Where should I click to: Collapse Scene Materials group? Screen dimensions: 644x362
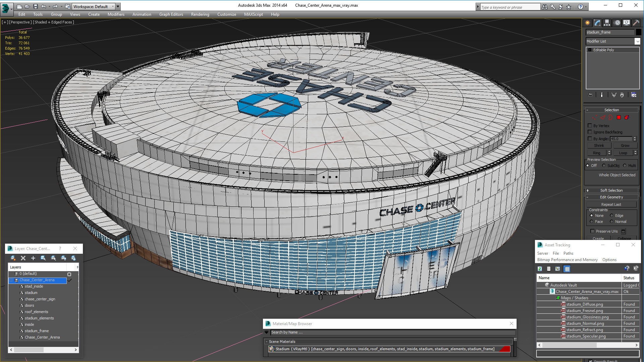click(267, 342)
